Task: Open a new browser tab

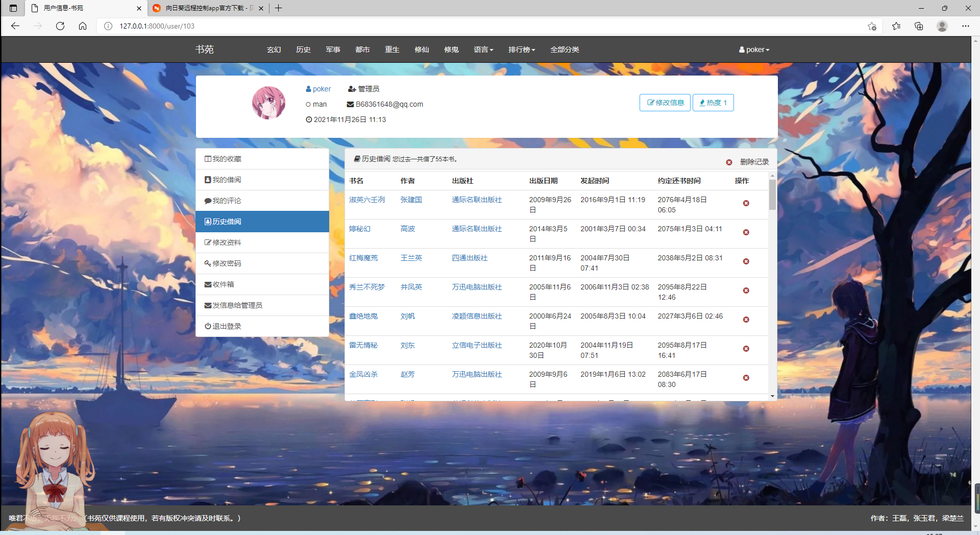Action: [x=278, y=8]
